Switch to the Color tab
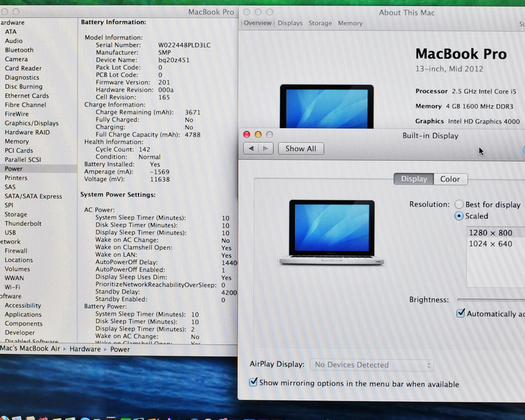 pyautogui.click(x=450, y=179)
